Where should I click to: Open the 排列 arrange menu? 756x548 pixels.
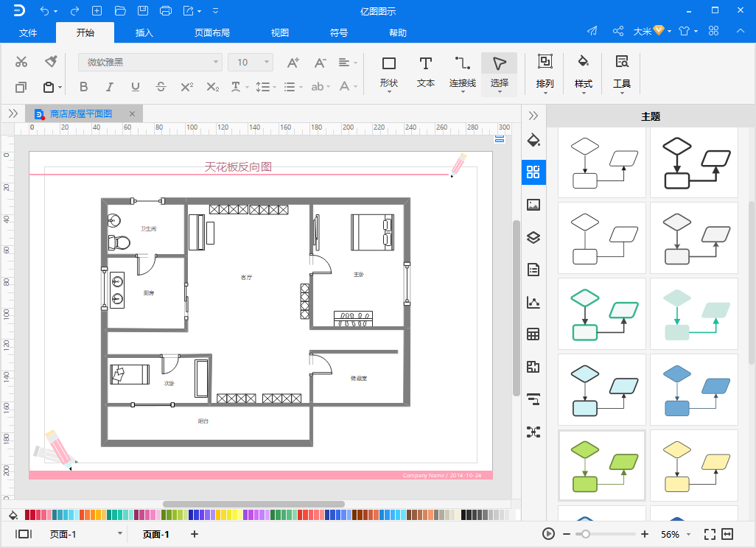pos(545,74)
